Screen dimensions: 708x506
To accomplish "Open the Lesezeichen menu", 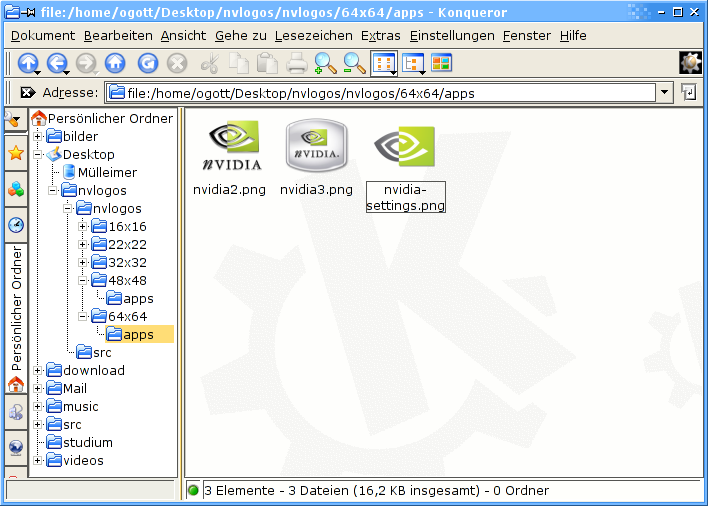I will click(x=313, y=35).
